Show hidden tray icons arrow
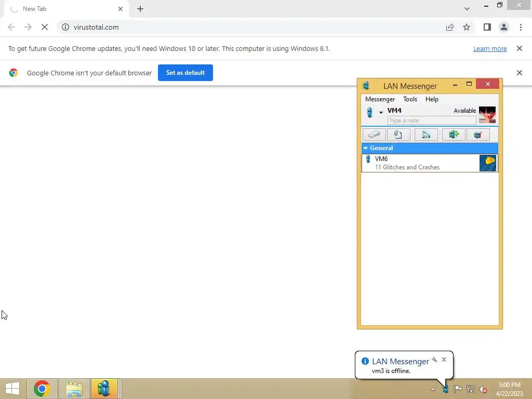The height and width of the screenshot is (399, 532). coord(433,389)
